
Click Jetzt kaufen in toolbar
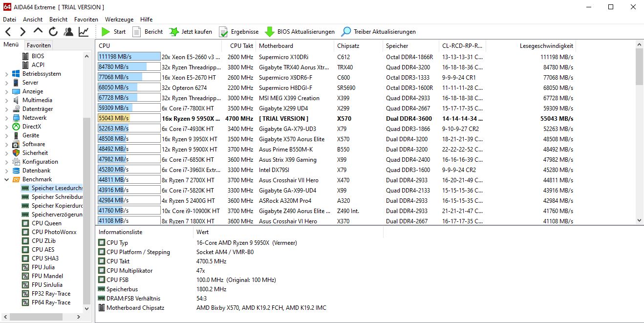pyautogui.click(x=191, y=32)
